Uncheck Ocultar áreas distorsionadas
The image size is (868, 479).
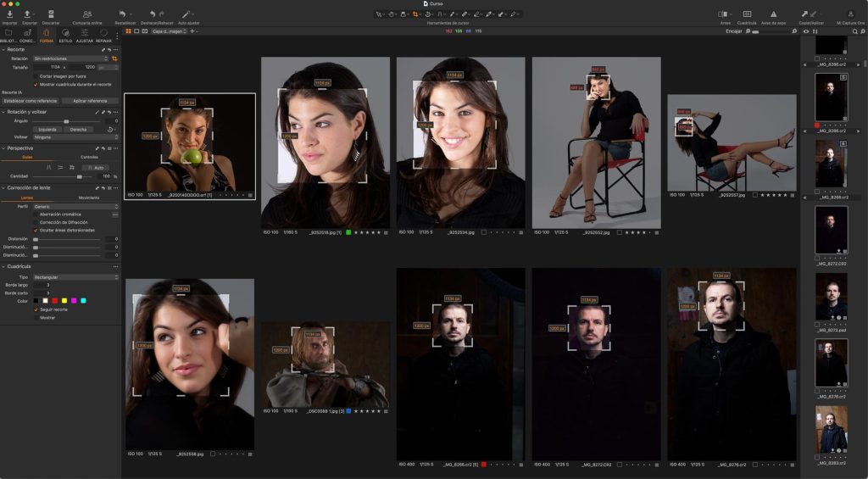click(36, 230)
